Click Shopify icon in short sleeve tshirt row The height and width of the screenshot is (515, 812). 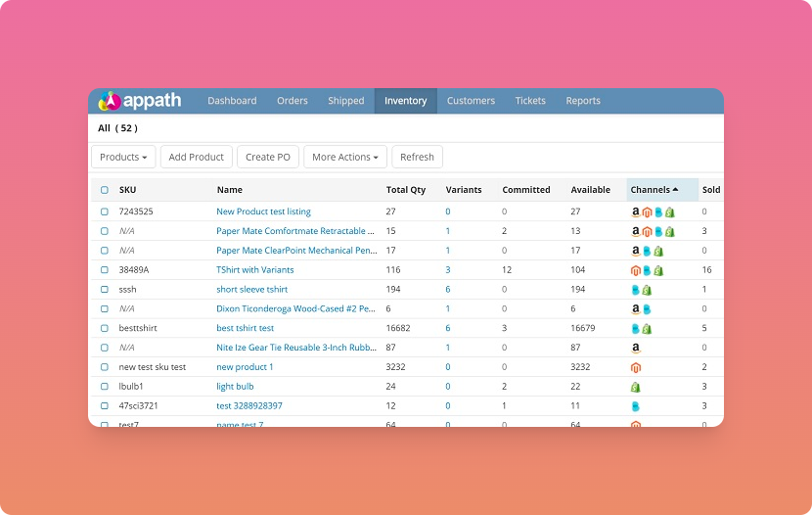point(647,290)
